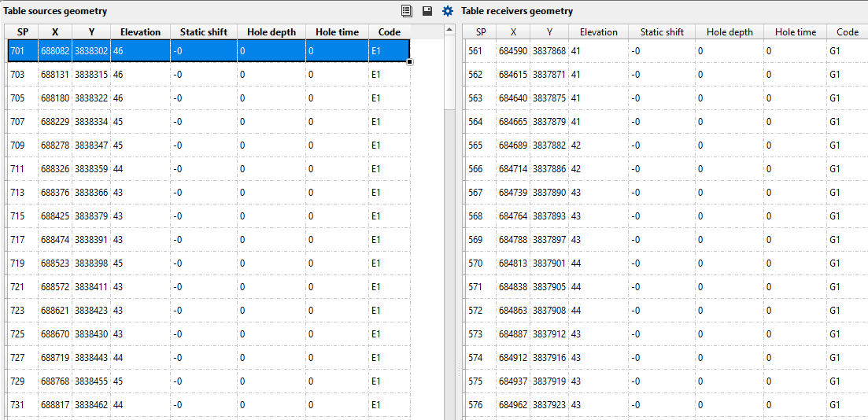Click the X cell 684714 in receivers table
Image resolution: width=868 pixels, height=420 pixels.
513,169
